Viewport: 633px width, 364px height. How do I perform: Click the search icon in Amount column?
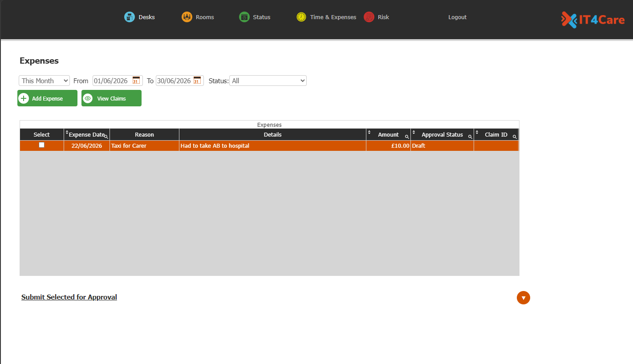407,137
